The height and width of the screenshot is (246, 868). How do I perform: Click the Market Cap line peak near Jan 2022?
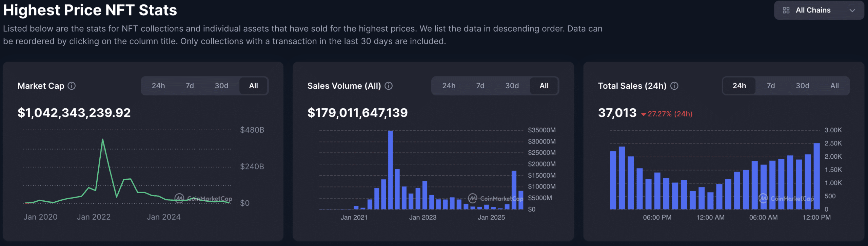coord(102,139)
